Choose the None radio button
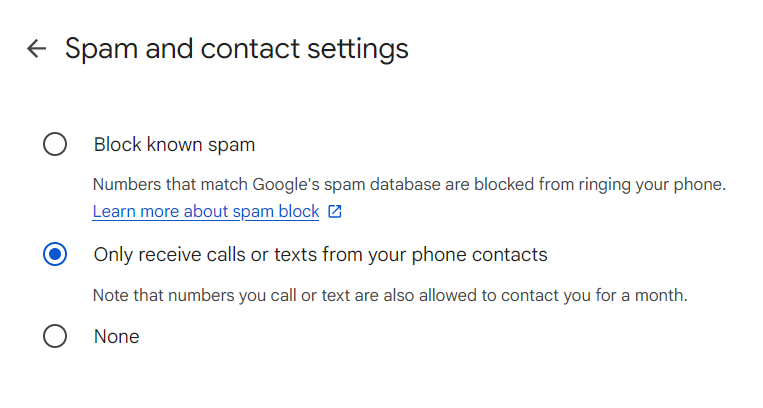This screenshot has width=763, height=408. tap(55, 336)
